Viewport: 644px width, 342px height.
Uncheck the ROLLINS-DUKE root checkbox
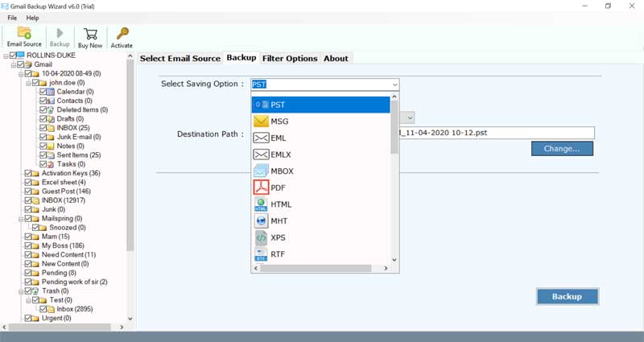(12, 55)
